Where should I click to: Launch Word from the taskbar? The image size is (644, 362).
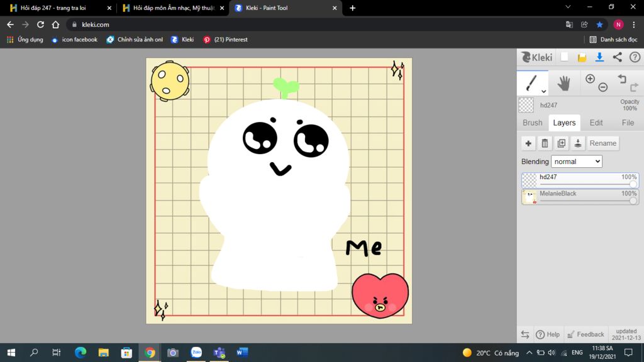point(242,352)
